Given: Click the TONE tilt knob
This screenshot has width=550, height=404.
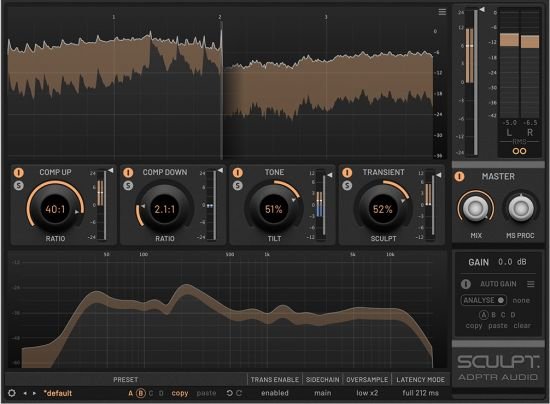Looking at the screenshot, I should click(274, 209).
